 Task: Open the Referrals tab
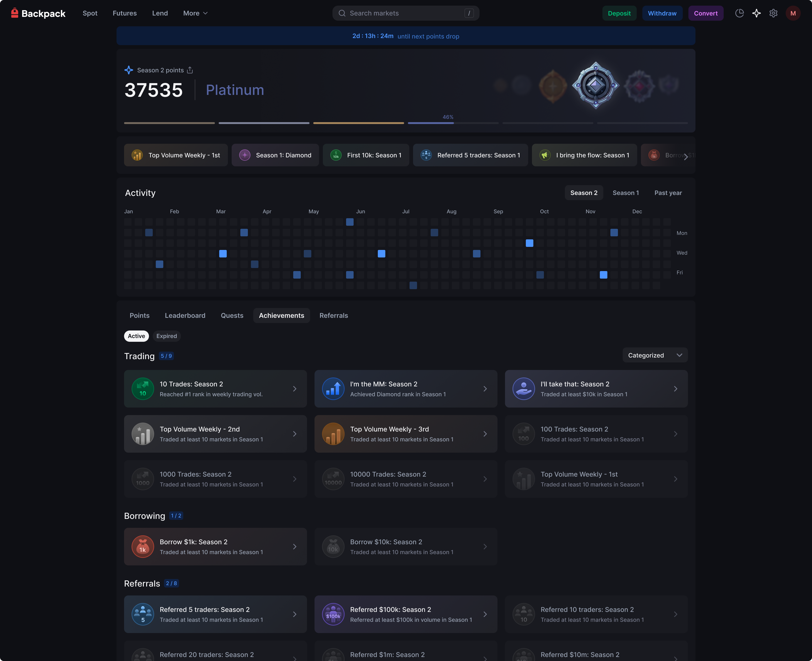[334, 315]
